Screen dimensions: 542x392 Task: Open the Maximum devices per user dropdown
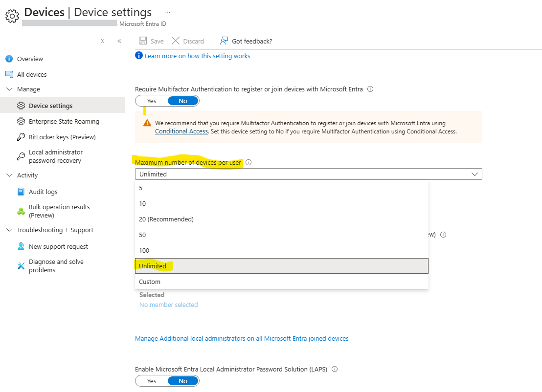[308, 174]
